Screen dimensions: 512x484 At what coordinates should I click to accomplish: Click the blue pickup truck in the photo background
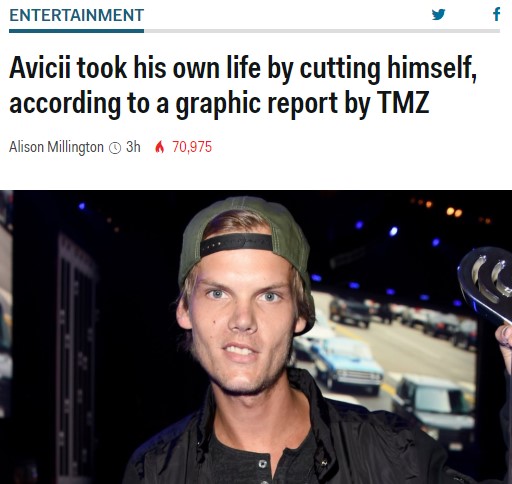pos(347,363)
